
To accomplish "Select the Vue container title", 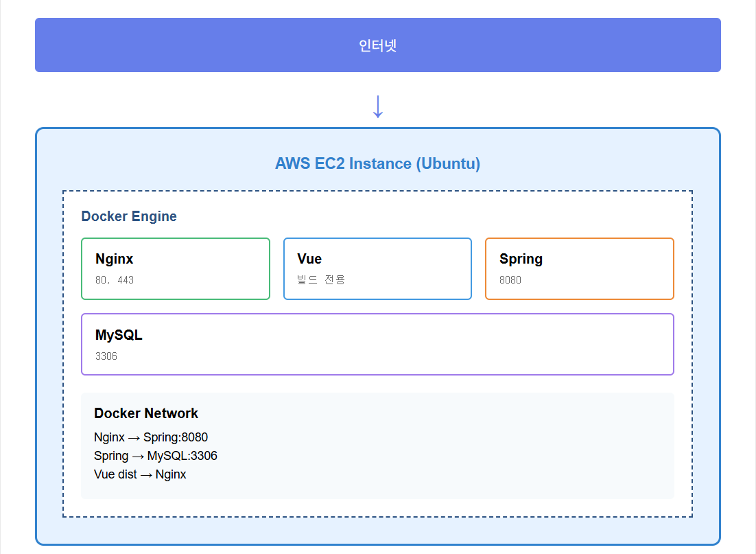I will (x=309, y=259).
